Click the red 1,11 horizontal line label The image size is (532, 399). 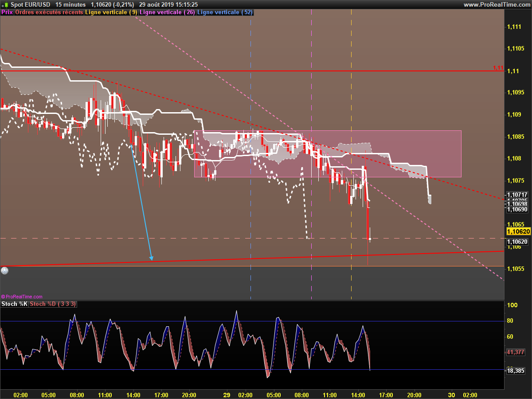(498, 68)
